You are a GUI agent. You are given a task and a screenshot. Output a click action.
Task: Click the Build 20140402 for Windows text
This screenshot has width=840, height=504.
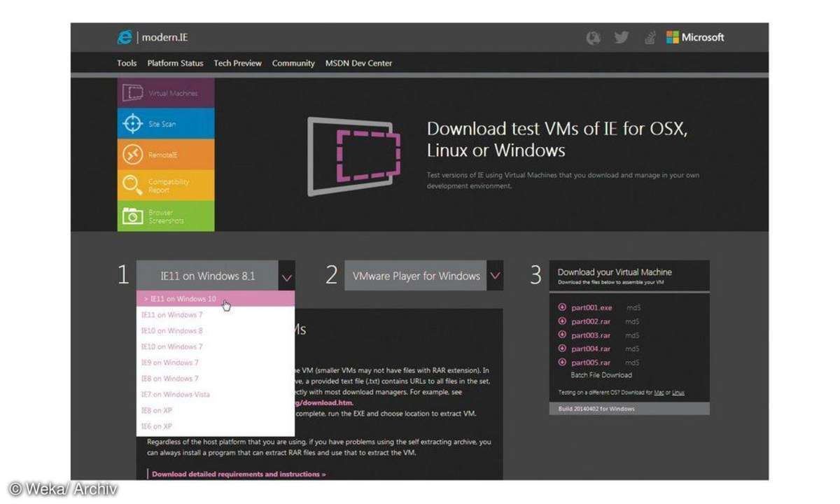coord(596,409)
